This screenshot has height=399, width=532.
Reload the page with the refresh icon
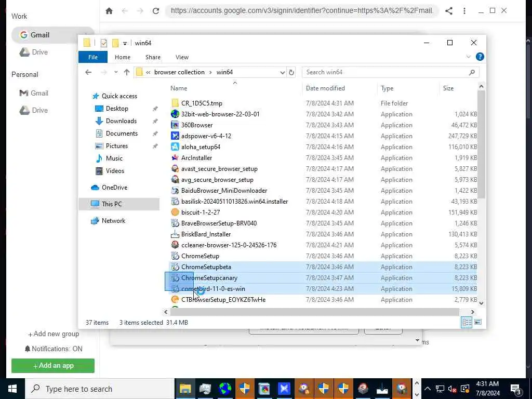click(156, 11)
